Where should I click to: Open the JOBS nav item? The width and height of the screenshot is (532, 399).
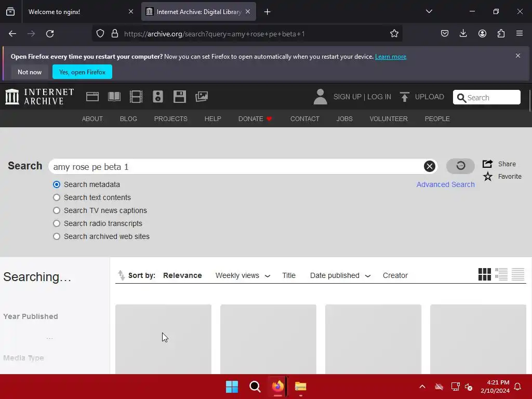(344, 119)
